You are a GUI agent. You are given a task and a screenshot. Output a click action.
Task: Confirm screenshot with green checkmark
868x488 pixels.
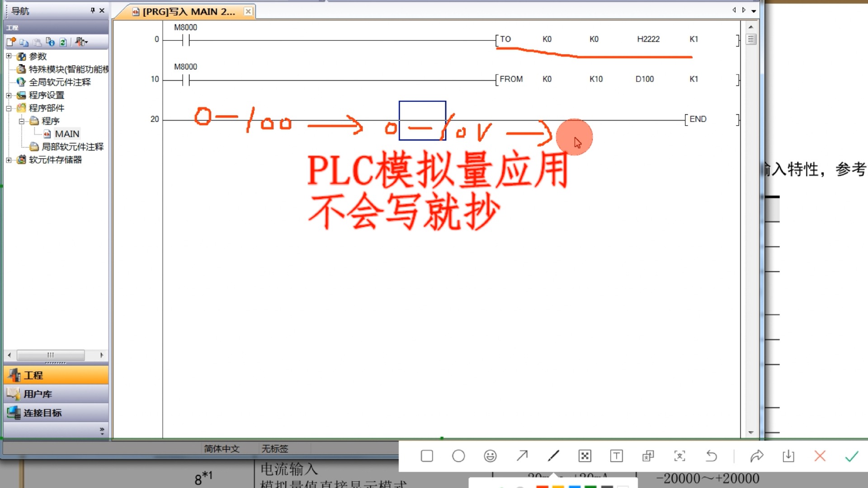click(x=852, y=456)
